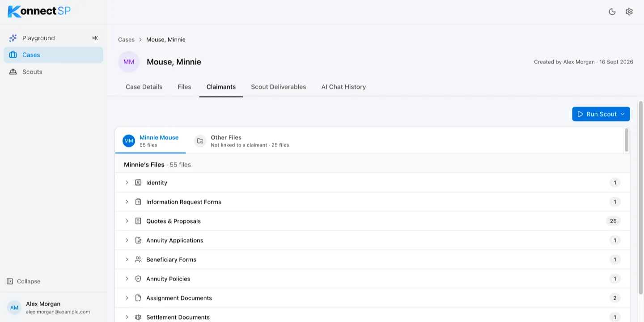The height and width of the screenshot is (322, 644).
Task: Click the AM user avatar
Action: [x=14, y=308]
